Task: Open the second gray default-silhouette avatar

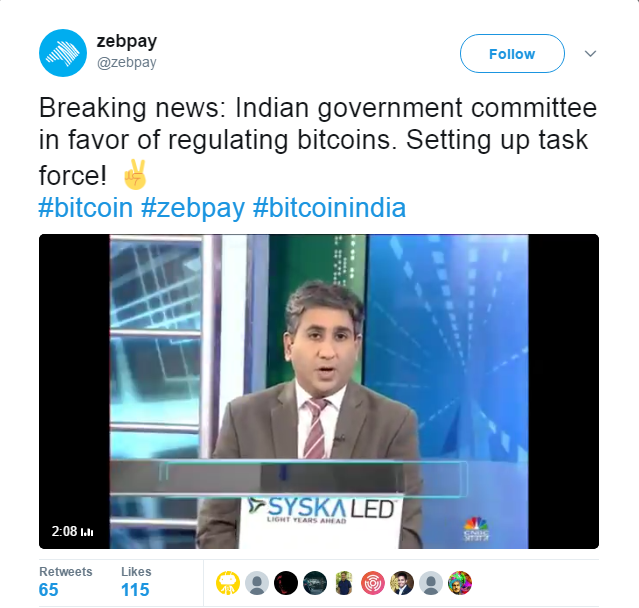Action: [431, 583]
